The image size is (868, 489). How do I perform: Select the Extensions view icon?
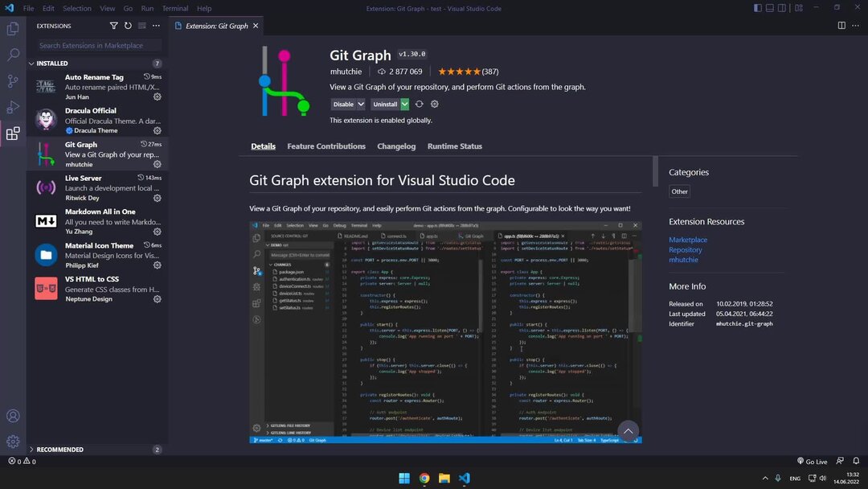13,134
